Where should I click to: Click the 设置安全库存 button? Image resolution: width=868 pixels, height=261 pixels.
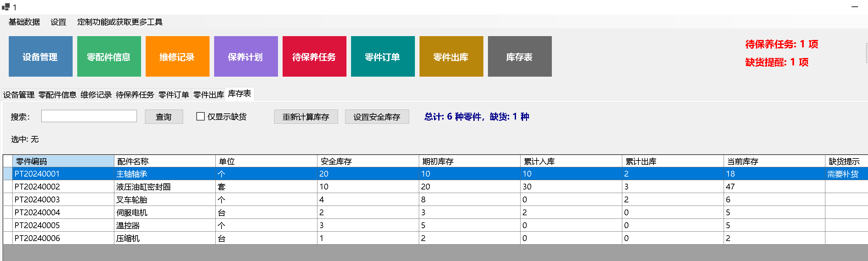coord(377,117)
